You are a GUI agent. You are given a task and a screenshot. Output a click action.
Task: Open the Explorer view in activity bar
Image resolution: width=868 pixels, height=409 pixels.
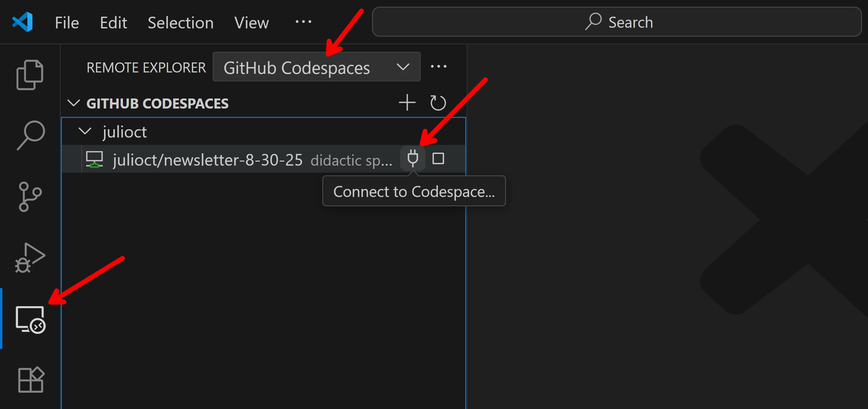[x=30, y=75]
